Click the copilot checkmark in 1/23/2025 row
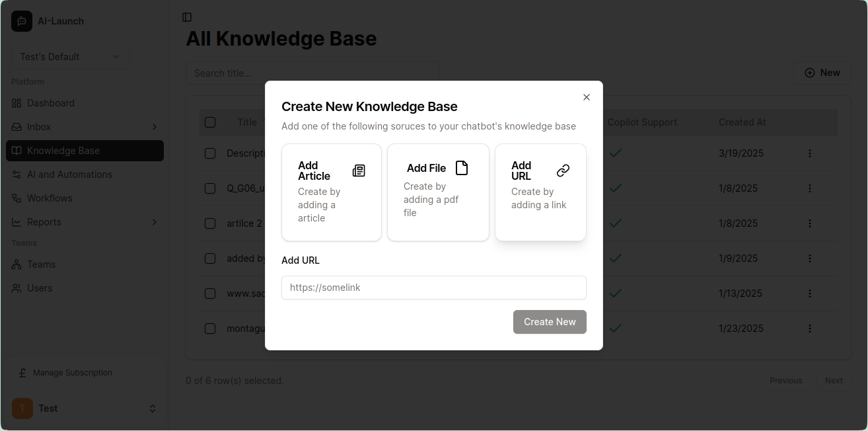The width and height of the screenshot is (868, 431). point(616,329)
